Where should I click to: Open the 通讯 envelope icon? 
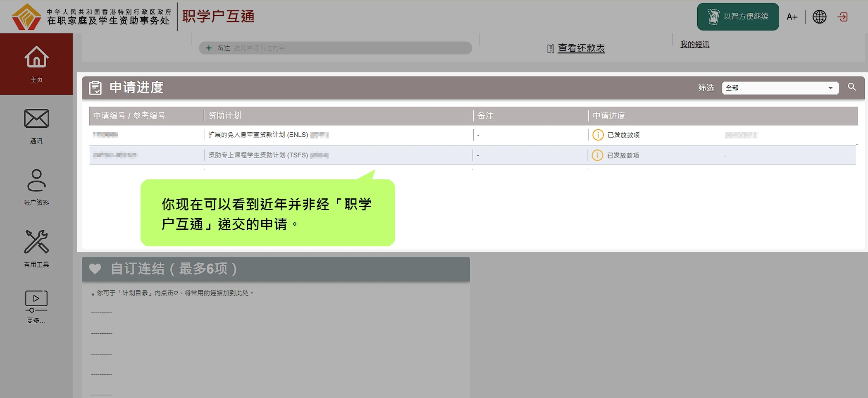click(36, 119)
